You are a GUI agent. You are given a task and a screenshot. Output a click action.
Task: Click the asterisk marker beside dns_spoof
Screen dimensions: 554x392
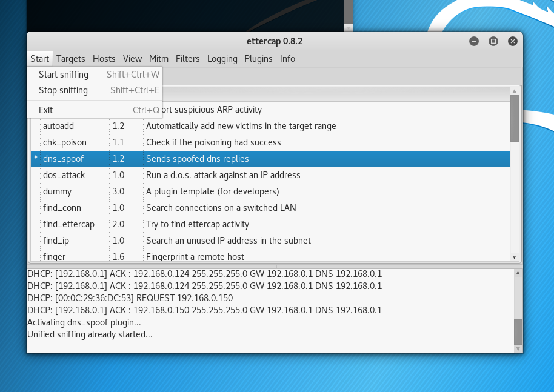(36, 158)
